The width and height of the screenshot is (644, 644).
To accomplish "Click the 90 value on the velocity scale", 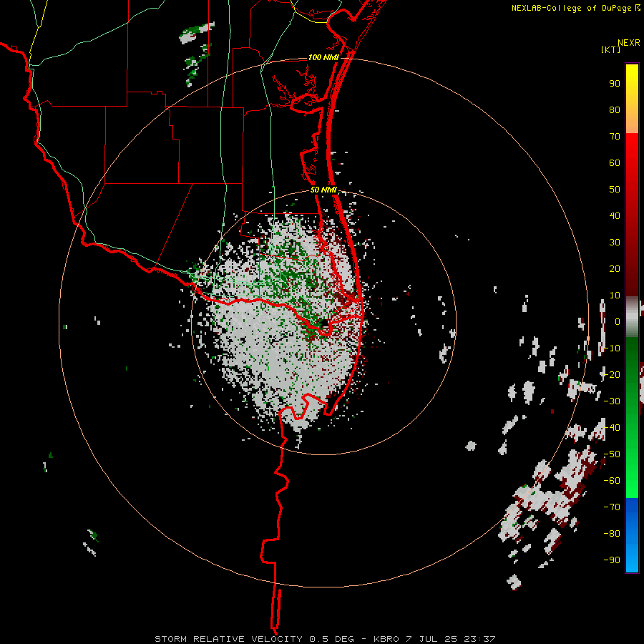I will (x=615, y=84).
